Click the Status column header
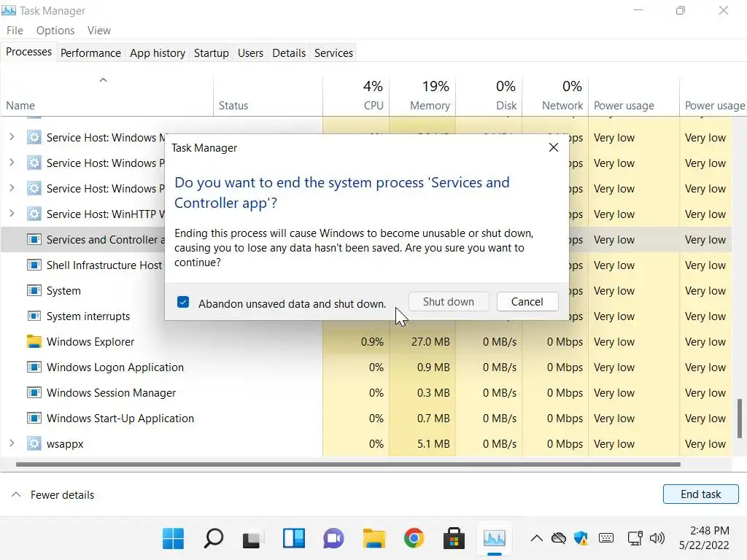The height and width of the screenshot is (560, 747). click(268, 96)
